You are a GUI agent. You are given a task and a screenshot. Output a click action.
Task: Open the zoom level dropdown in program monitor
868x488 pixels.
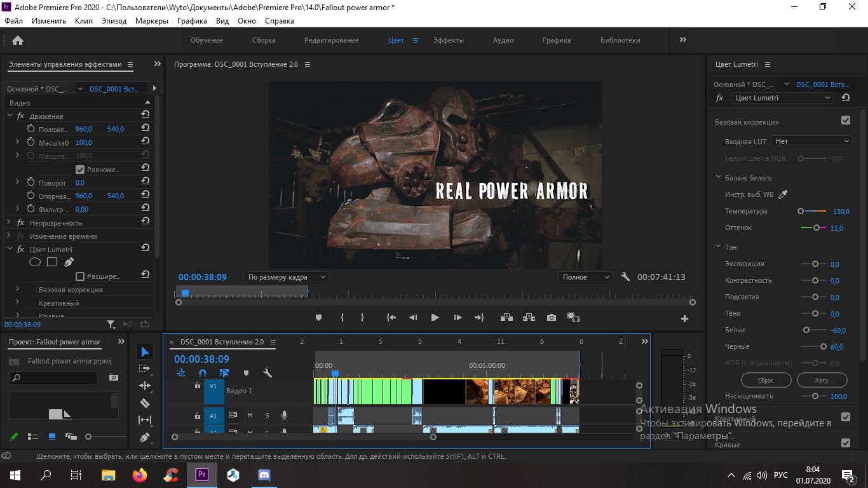[x=286, y=277]
